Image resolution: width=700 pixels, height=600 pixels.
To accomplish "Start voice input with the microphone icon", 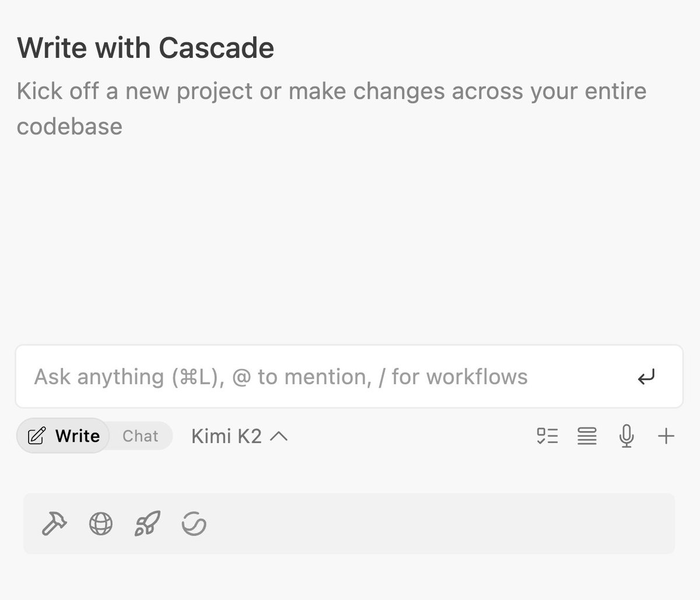I will pos(626,436).
